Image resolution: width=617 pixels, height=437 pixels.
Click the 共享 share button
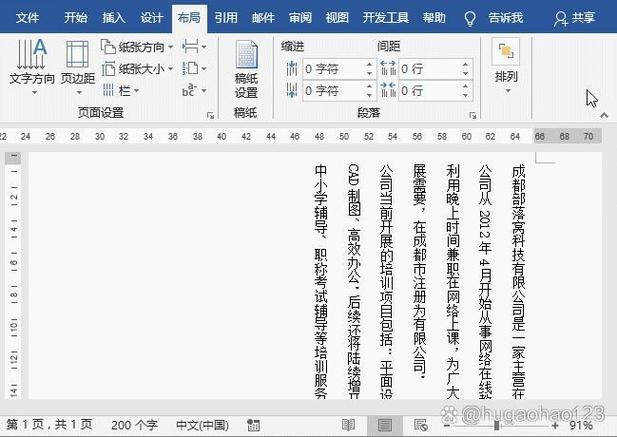(574, 18)
